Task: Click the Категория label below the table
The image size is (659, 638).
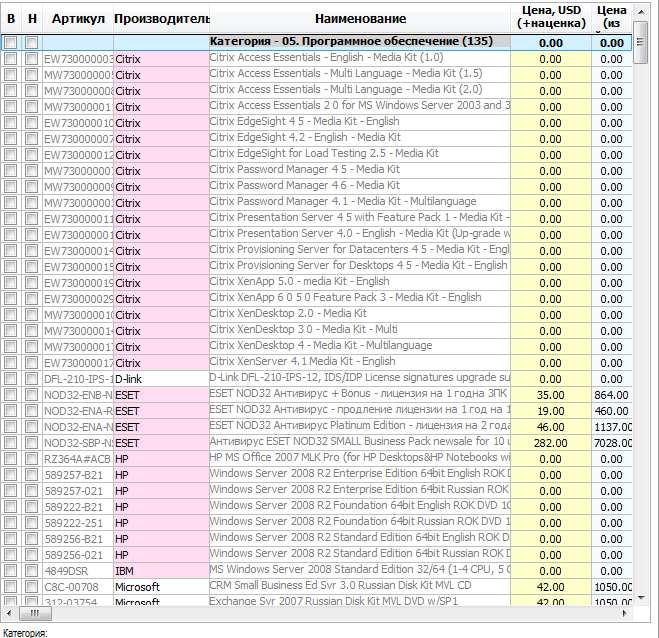Action: [25, 633]
